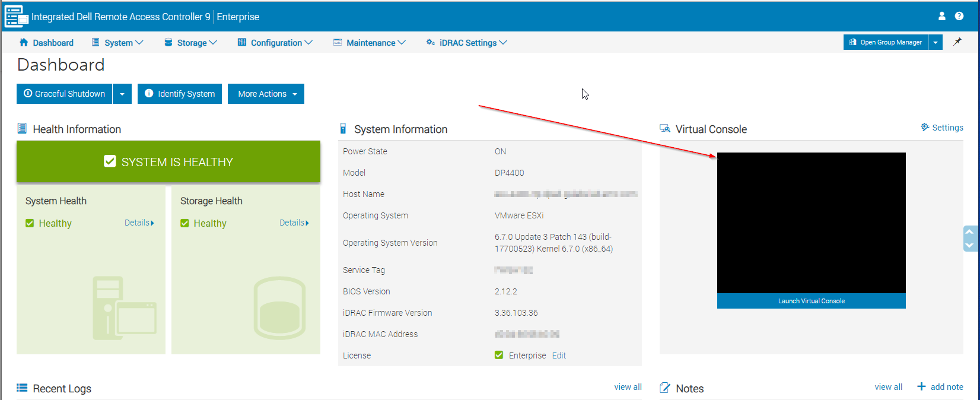980x400 pixels.
Task: Open the help question mark icon
Action: 959,16
